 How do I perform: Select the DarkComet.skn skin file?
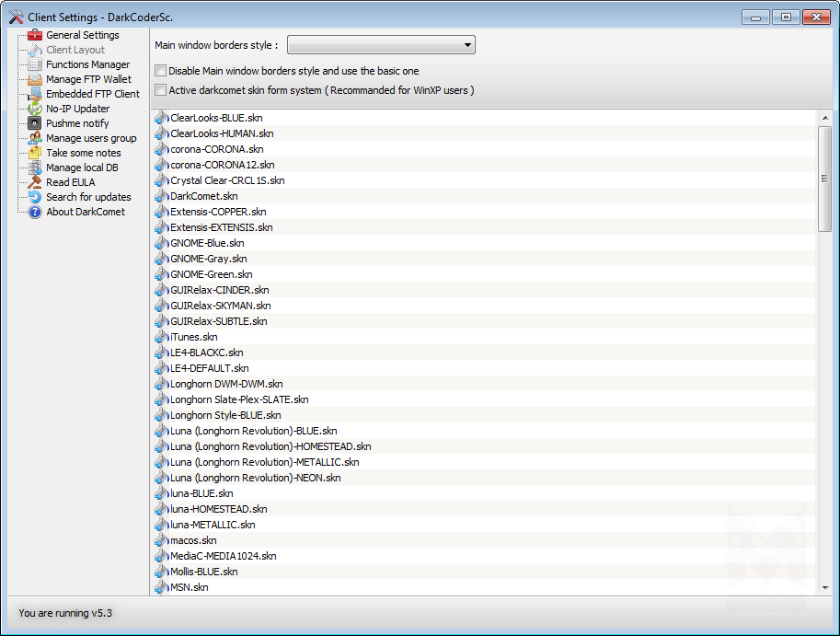(x=203, y=196)
